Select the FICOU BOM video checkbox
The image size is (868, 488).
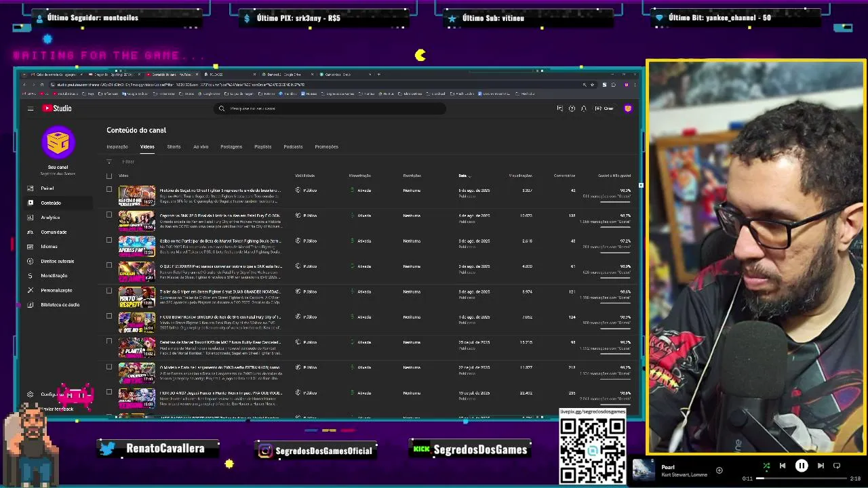(x=109, y=316)
